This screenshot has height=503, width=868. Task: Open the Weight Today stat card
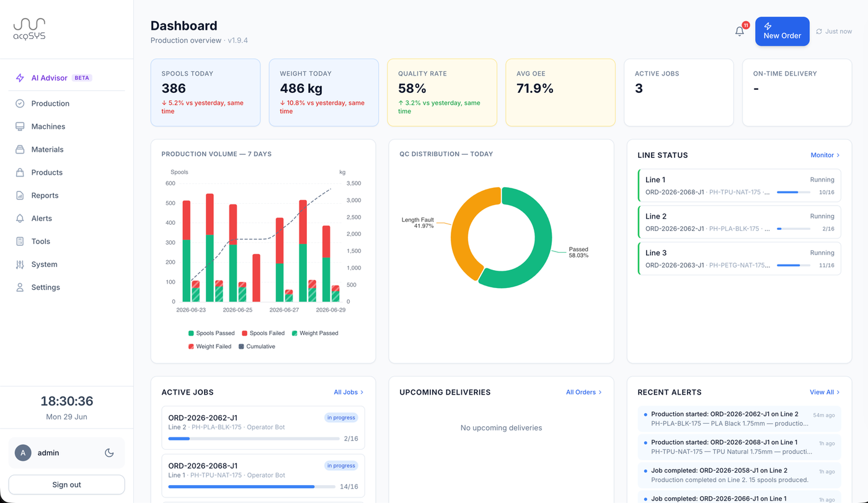point(324,93)
